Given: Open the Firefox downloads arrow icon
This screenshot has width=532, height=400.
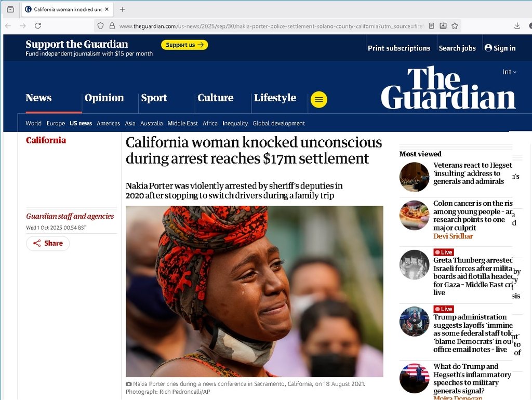Looking at the screenshot, I should [x=517, y=26].
